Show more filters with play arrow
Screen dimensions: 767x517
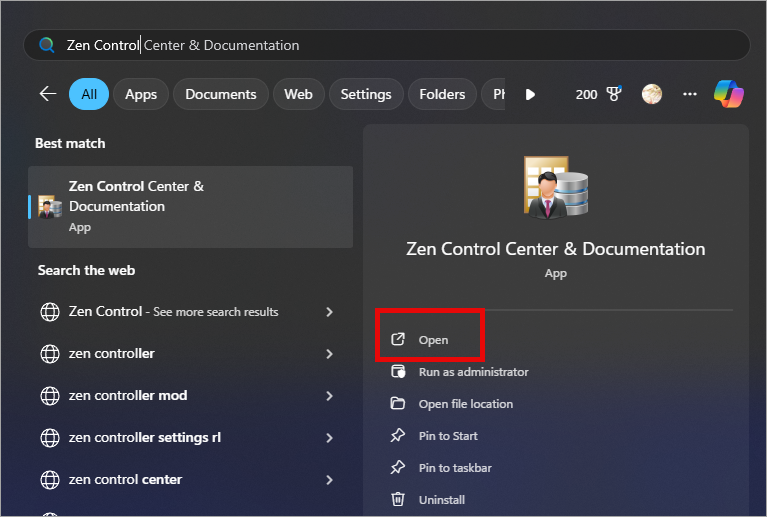click(x=530, y=94)
